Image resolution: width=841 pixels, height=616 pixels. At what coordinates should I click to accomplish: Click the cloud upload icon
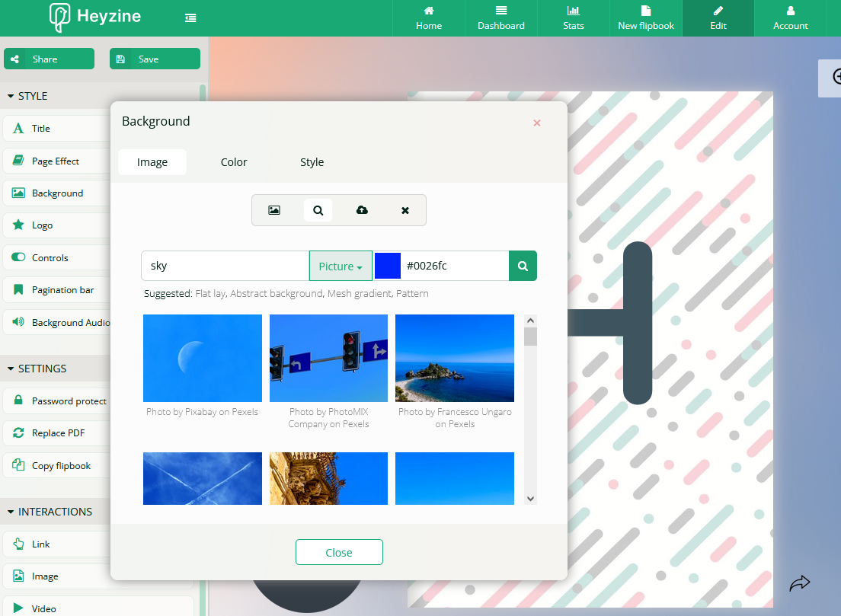[362, 210]
